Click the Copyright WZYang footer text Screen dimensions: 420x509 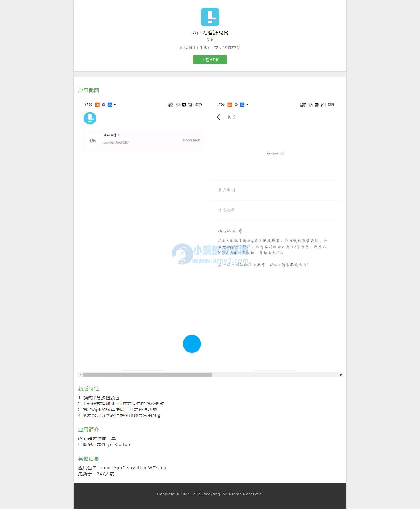point(210,494)
